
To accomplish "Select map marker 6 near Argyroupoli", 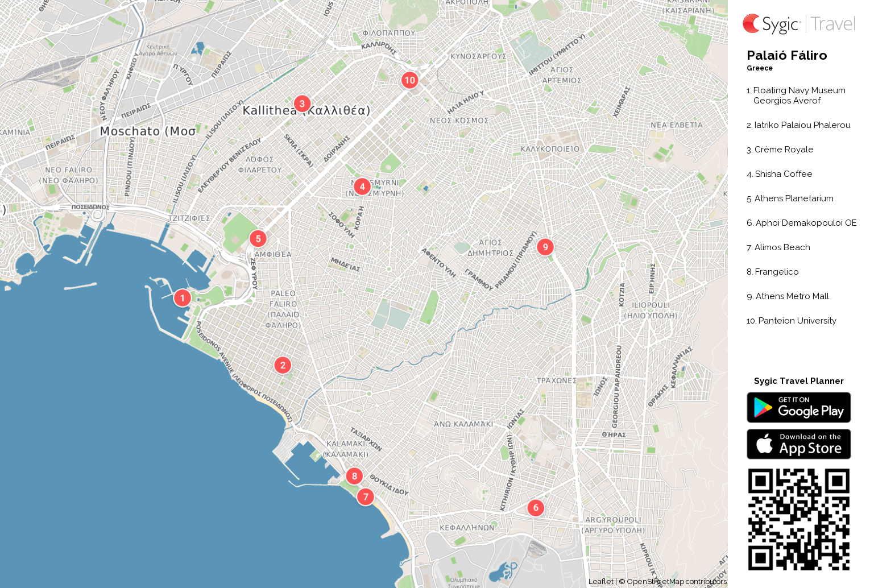I will (536, 507).
